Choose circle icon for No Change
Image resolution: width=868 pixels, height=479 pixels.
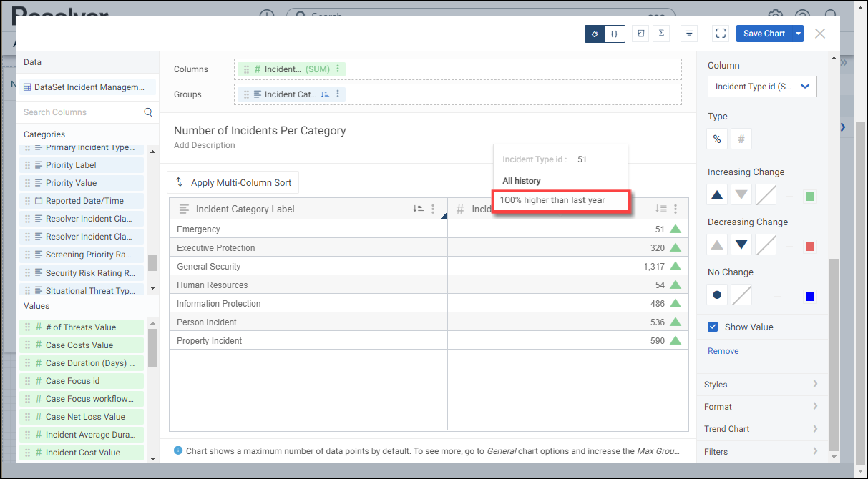click(x=717, y=295)
